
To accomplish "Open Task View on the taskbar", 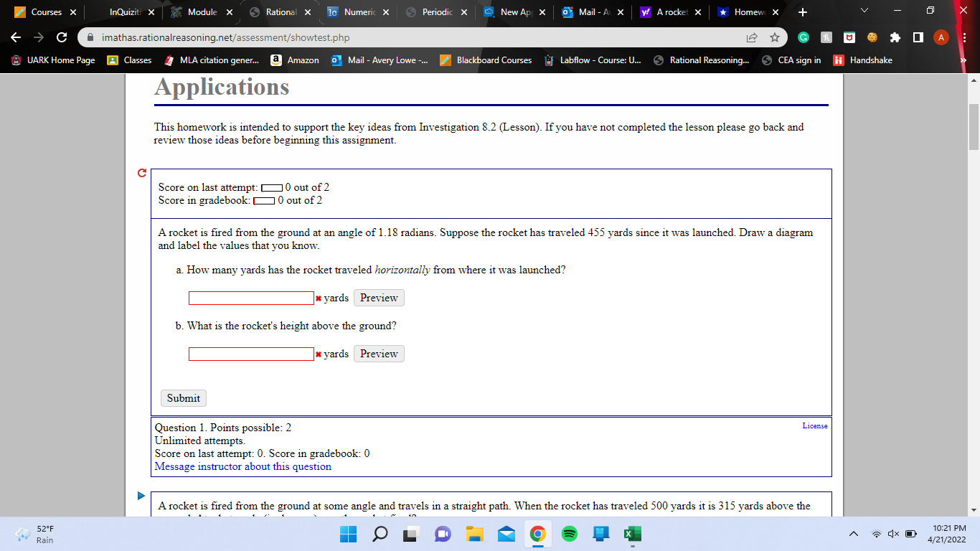I will click(411, 534).
